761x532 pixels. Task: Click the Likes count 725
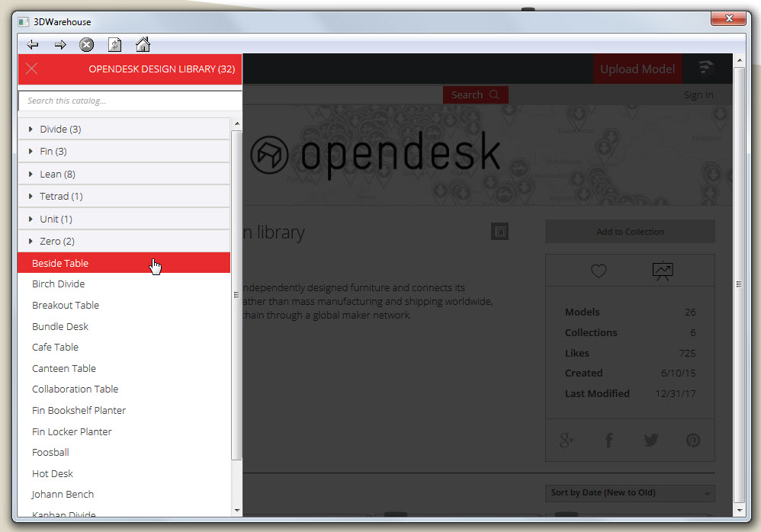coord(687,354)
